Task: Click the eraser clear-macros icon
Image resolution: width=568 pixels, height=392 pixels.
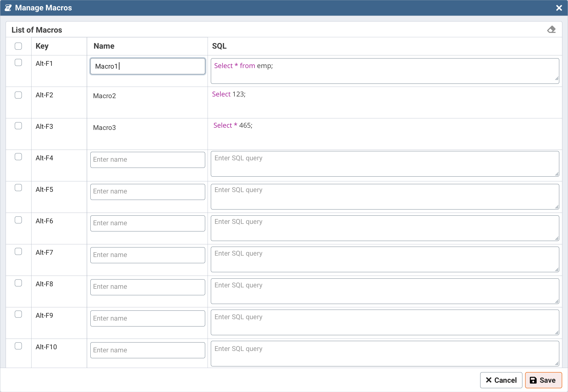Action: [551, 30]
